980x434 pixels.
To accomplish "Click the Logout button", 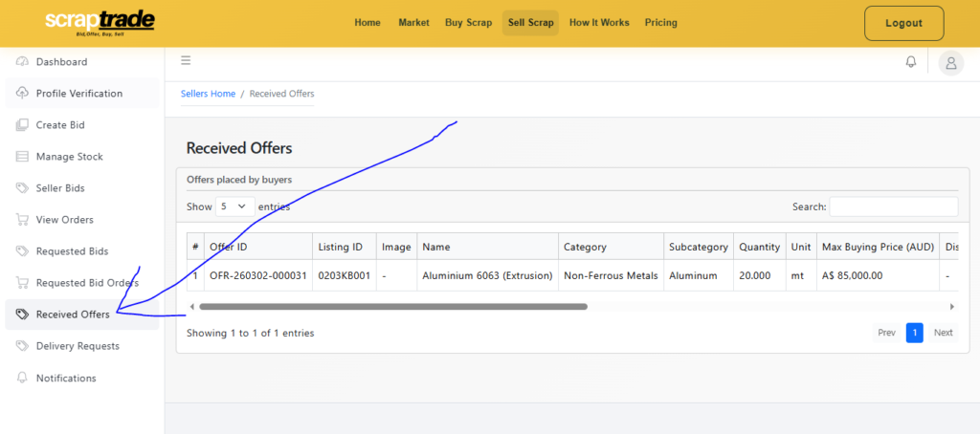I will pos(903,23).
